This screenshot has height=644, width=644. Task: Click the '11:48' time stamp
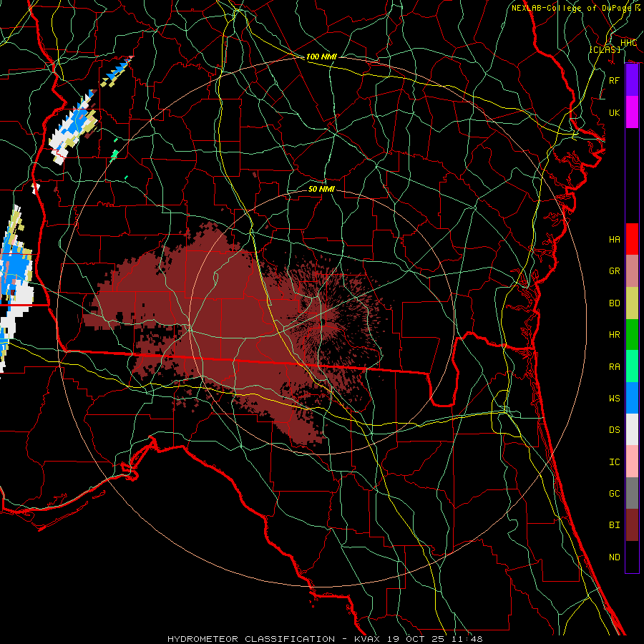point(468,639)
